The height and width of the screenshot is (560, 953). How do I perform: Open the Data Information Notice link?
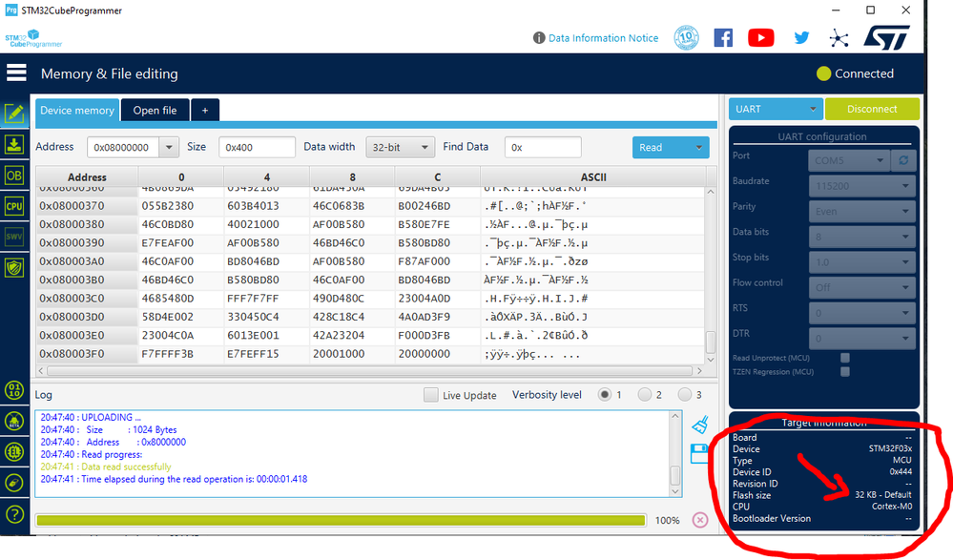(603, 38)
